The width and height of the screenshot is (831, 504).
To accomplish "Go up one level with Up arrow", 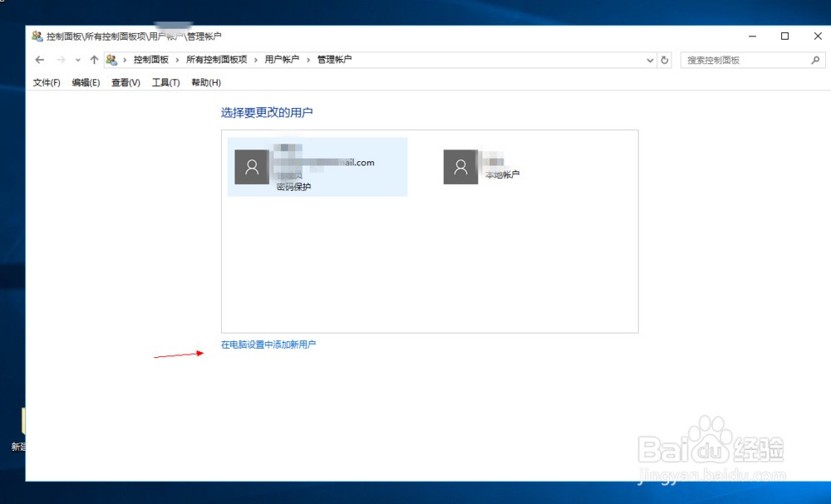I will tap(94, 60).
